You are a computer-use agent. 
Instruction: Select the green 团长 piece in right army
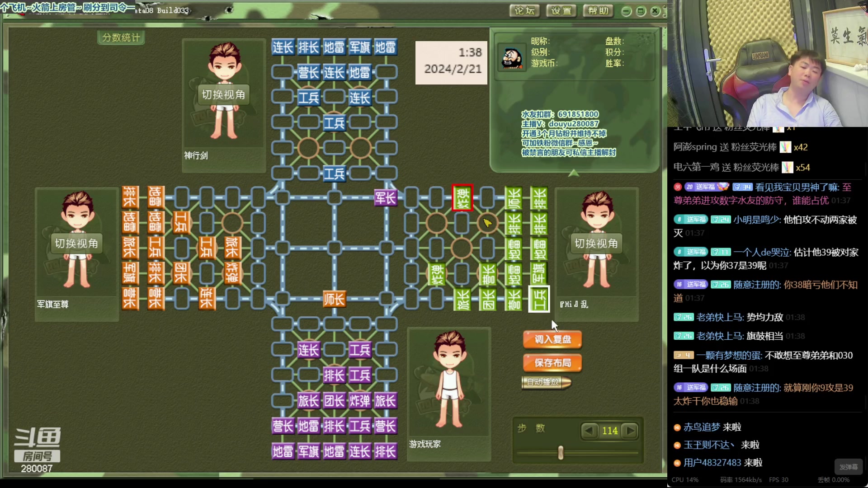(x=488, y=299)
